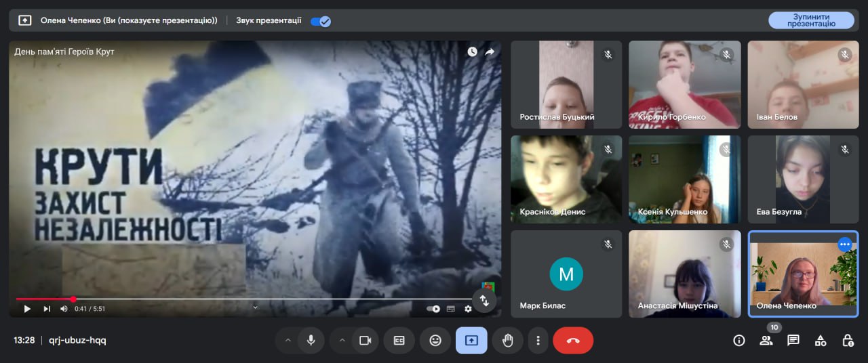Toggle YouTube autoplay switch in video

pyautogui.click(x=433, y=309)
